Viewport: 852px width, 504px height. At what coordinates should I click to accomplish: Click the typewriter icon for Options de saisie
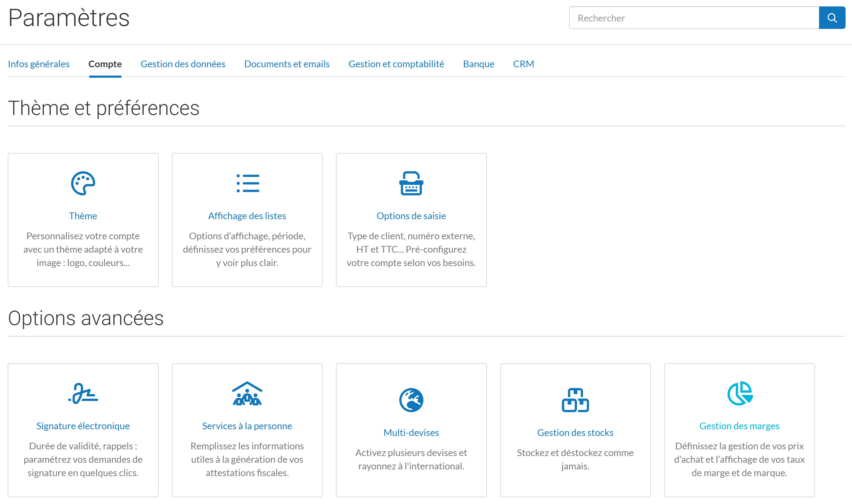point(411,183)
